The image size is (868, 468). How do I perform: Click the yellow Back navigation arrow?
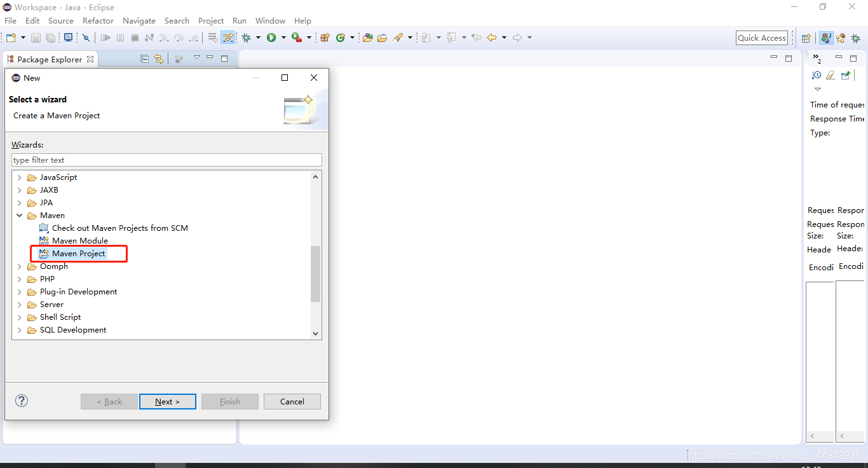(492, 38)
